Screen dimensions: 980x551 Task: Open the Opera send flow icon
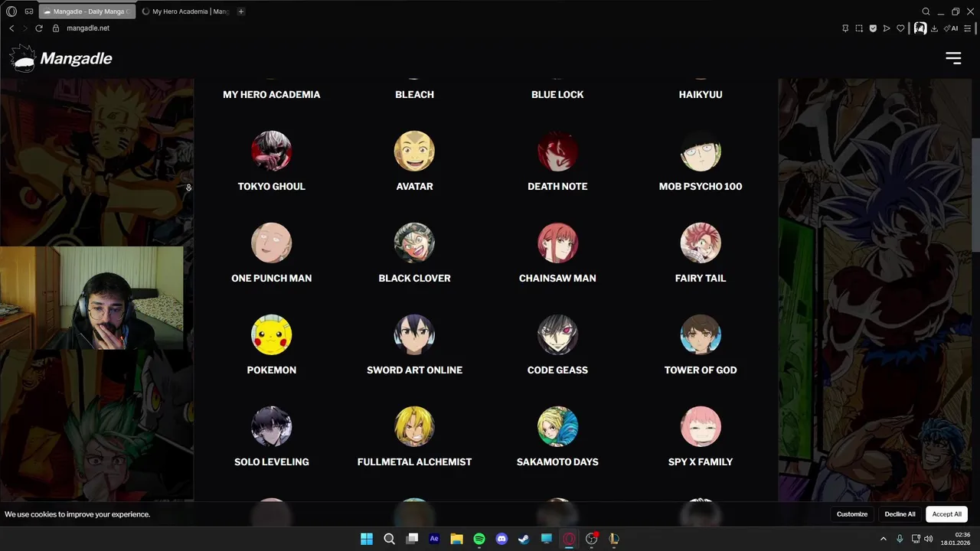[887, 28]
